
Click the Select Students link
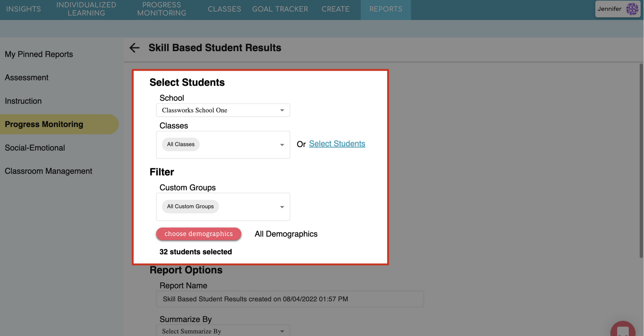(x=337, y=144)
